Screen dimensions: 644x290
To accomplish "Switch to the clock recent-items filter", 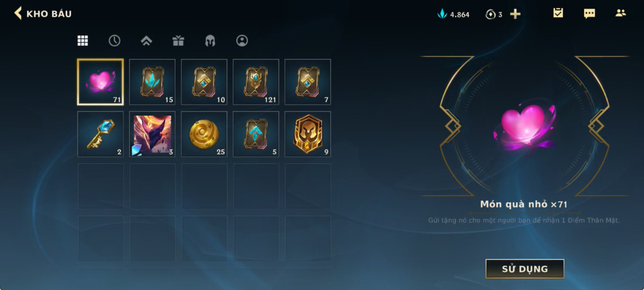I will tap(115, 41).
